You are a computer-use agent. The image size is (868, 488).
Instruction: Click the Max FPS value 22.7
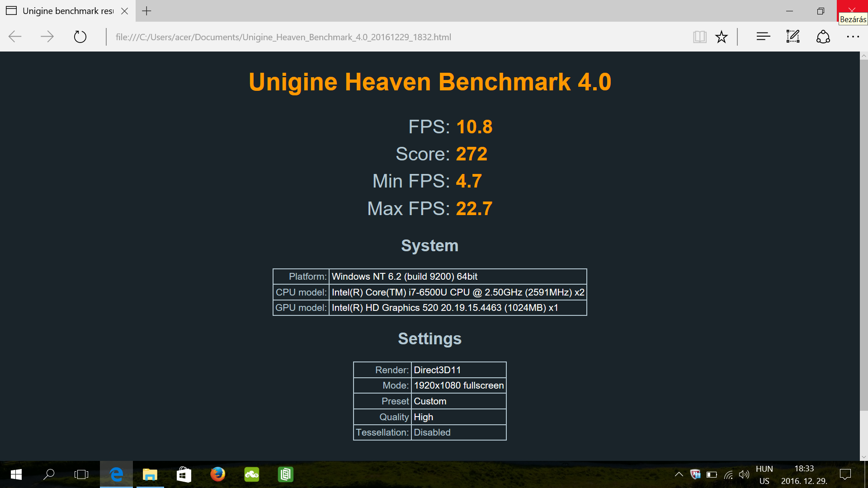coord(474,209)
